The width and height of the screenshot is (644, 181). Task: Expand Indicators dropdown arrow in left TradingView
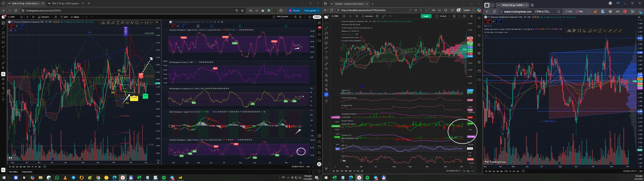[52, 17]
